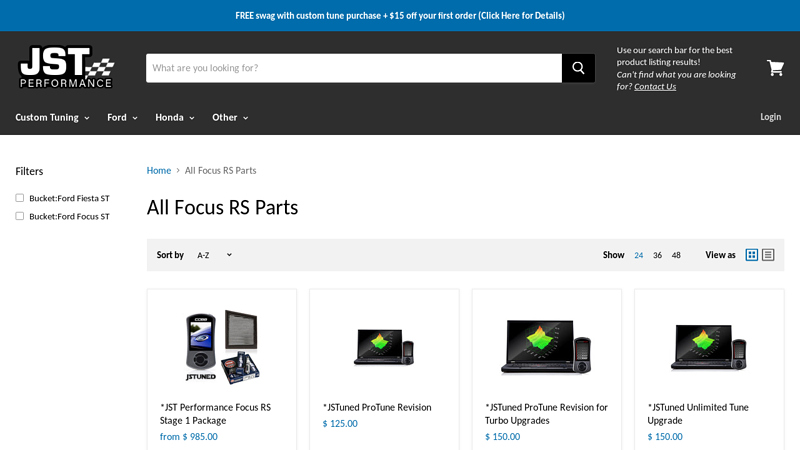Click the search magnifier button
The width and height of the screenshot is (800, 450).
(578, 68)
